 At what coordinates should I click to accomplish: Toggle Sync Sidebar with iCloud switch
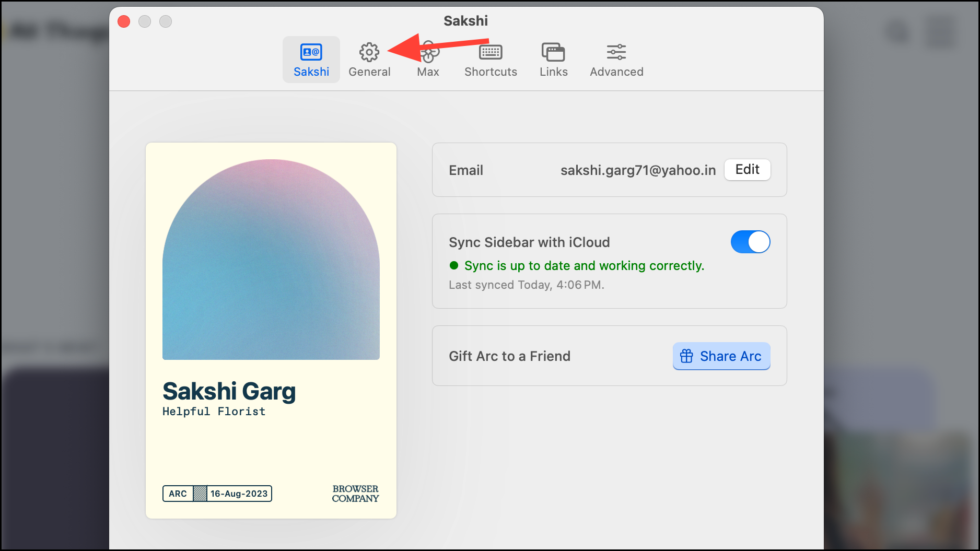(x=750, y=242)
